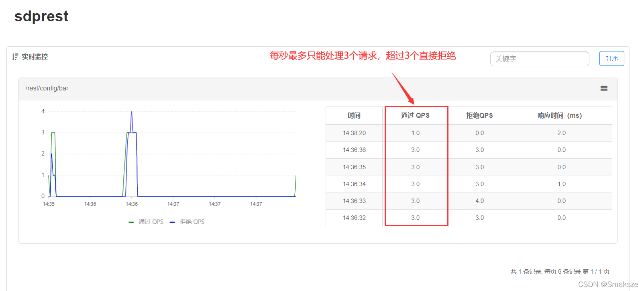This screenshot has height=291, width=644.
Task: Click the 14:36:34 time cell
Action: click(354, 184)
